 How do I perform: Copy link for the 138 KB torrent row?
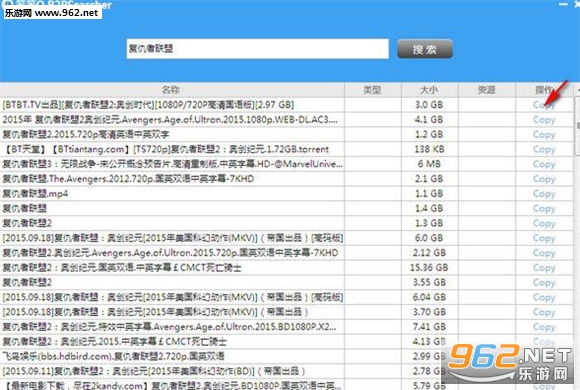544,149
